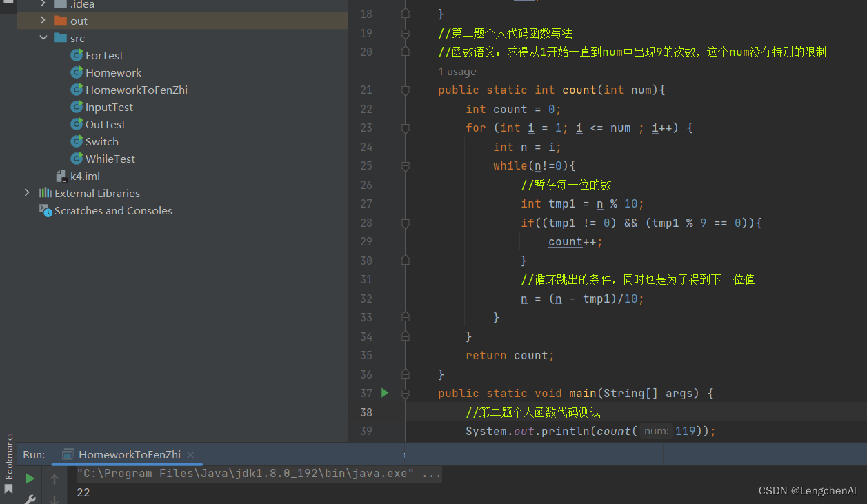This screenshot has height=504, width=867.
Task: Click 'int tmp1 = n % 10;' line
Action: tap(583, 204)
